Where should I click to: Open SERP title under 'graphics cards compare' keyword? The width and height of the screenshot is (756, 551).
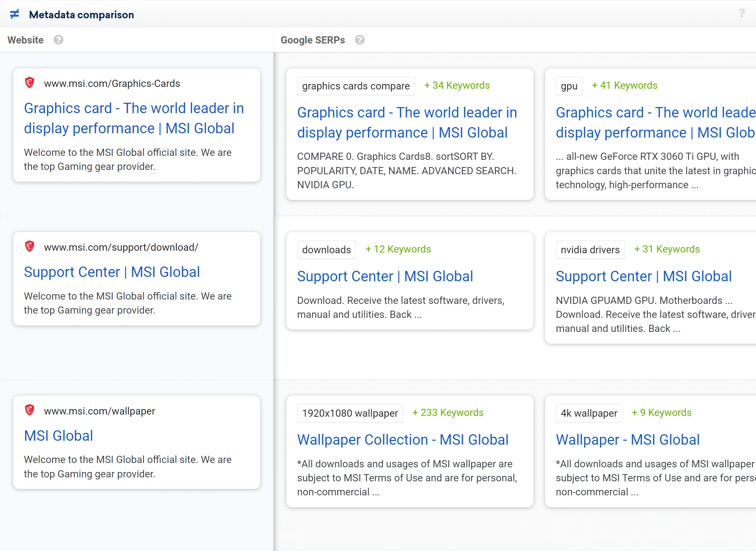407,122
